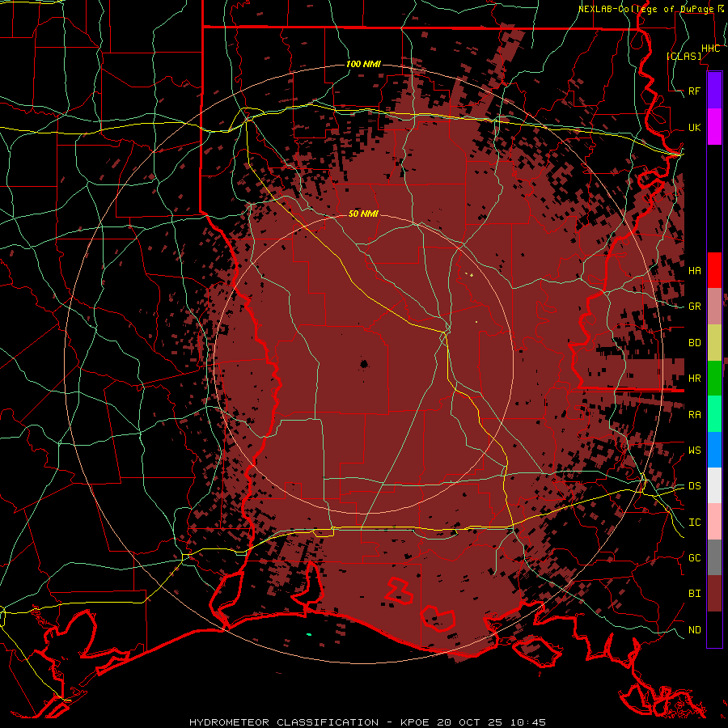
Task: Select the olive-yellow BD legend swatch
Action: tap(714, 342)
